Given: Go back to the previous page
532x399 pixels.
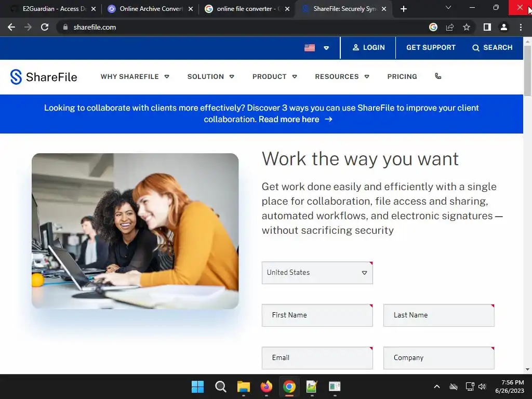Looking at the screenshot, I should click(x=11, y=27).
